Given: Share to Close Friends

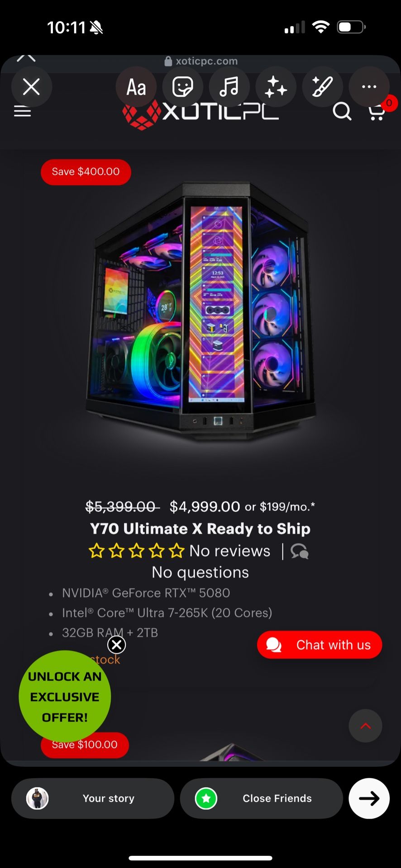Looking at the screenshot, I should tap(261, 798).
